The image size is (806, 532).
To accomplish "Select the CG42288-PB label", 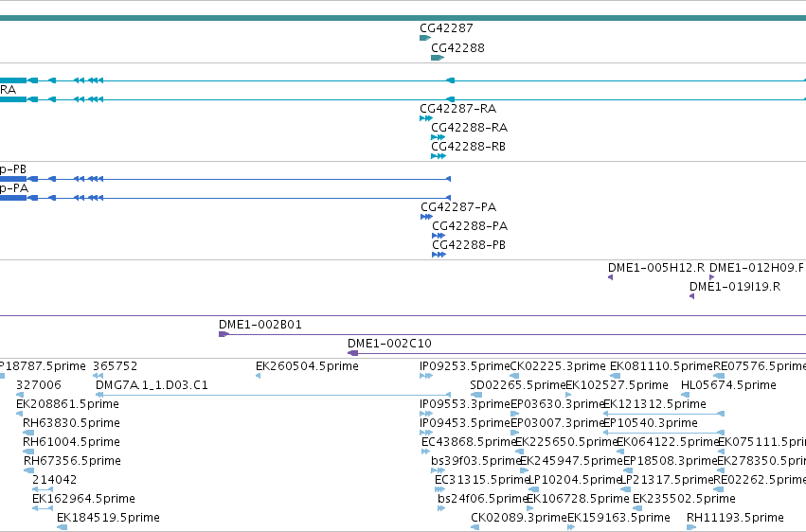I will [x=468, y=245].
